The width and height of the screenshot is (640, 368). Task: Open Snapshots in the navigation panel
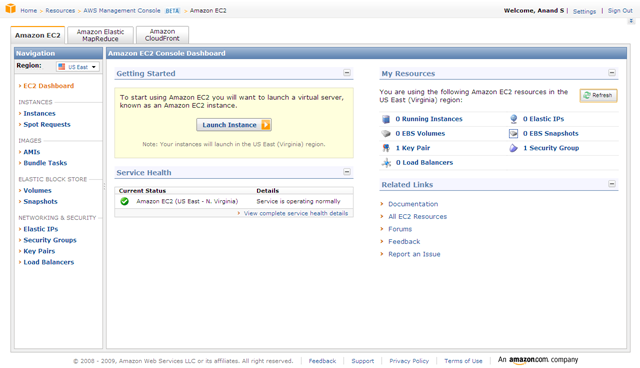tap(40, 202)
